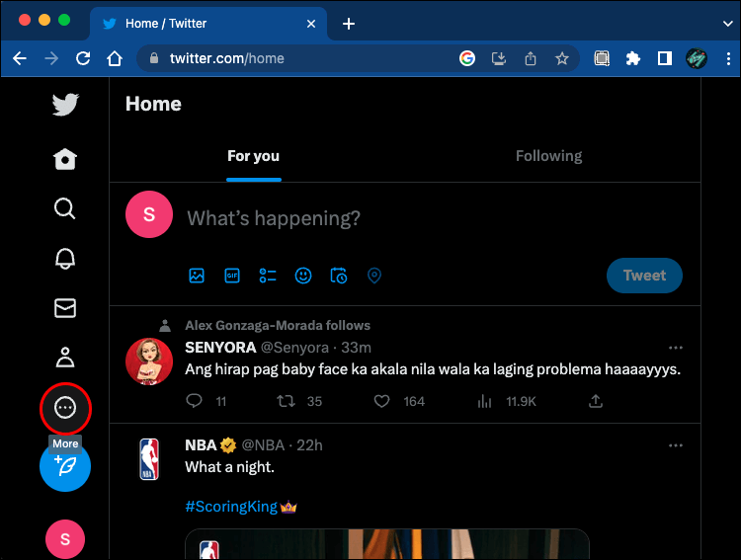Click the Google icon in address bar
Image resolution: width=741 pixels, height=560 pixels.
coord(467,58)
